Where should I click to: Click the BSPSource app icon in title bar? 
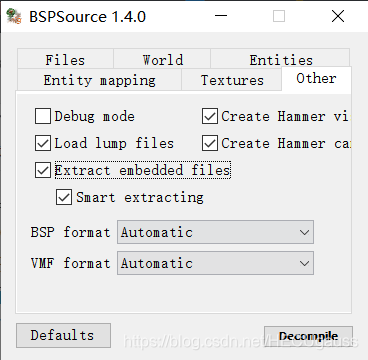14,17
